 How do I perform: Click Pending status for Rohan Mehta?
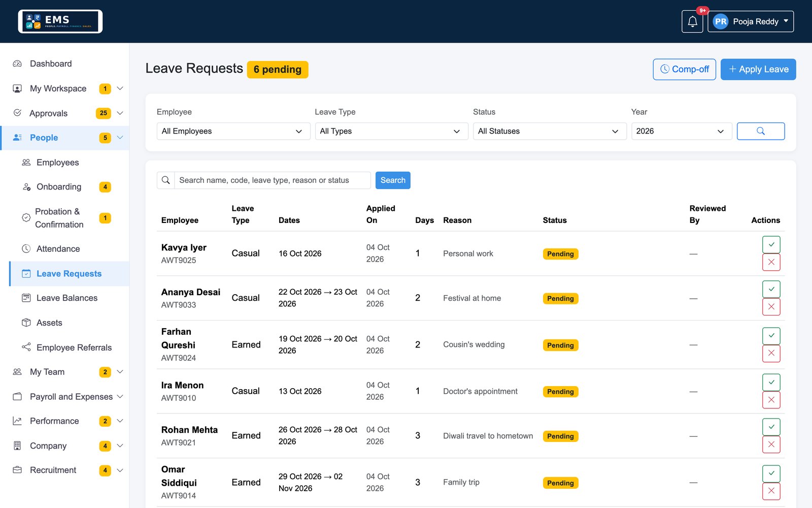[x=560, y=436]
